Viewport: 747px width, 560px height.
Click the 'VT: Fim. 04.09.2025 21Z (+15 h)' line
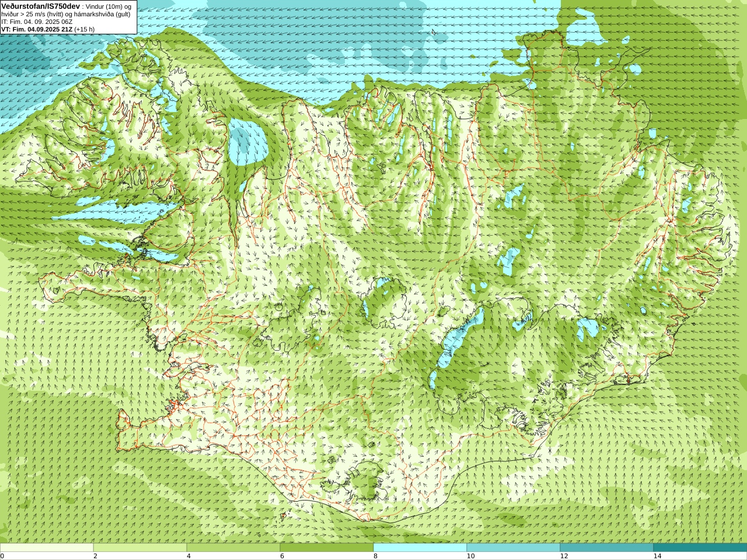click(48, 29)
